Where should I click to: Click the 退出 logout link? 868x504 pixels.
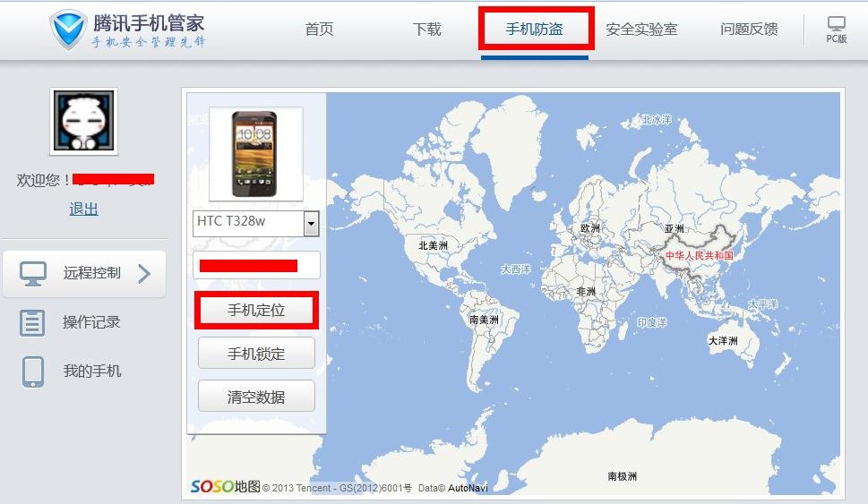click(x=83, y=209)
